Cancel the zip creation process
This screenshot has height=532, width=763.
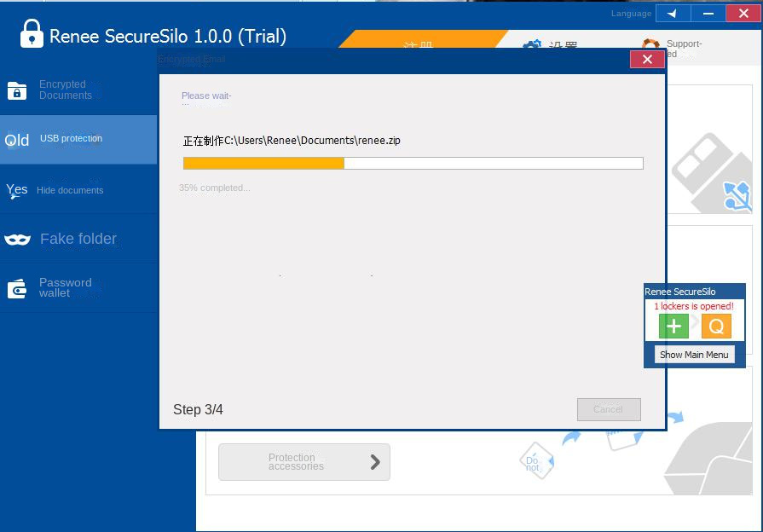point(608,409)
